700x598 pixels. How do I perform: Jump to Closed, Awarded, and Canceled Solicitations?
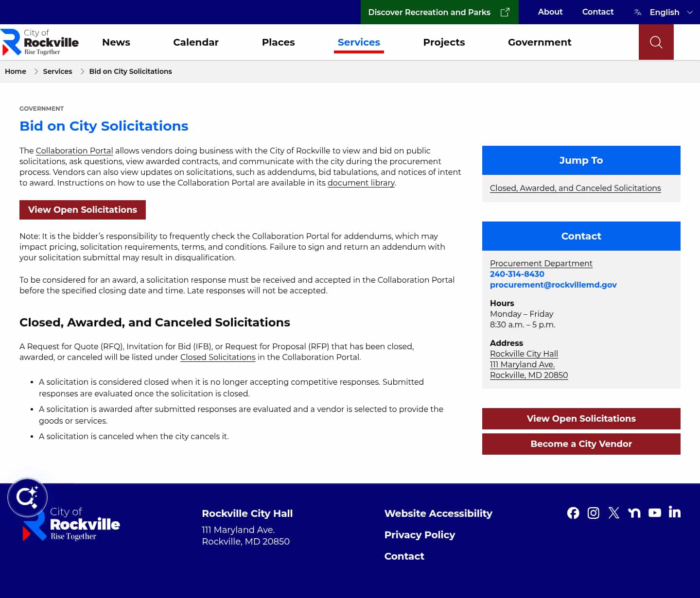[x=575, y=188]
